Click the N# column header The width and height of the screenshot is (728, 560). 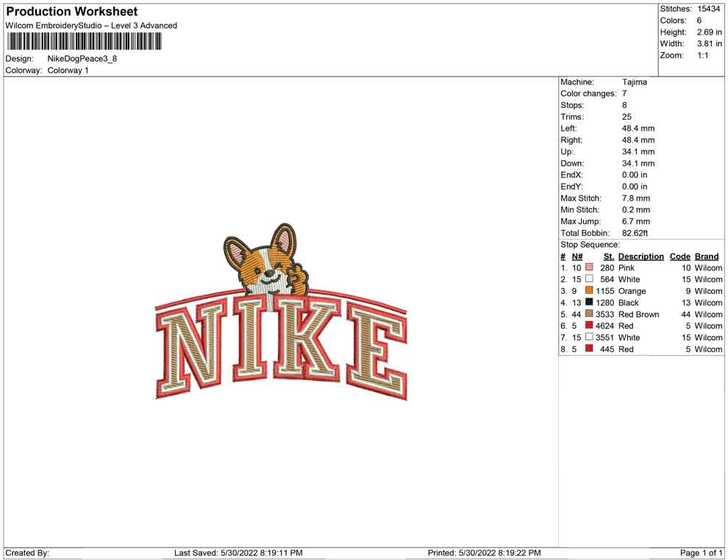pos(577,256)
